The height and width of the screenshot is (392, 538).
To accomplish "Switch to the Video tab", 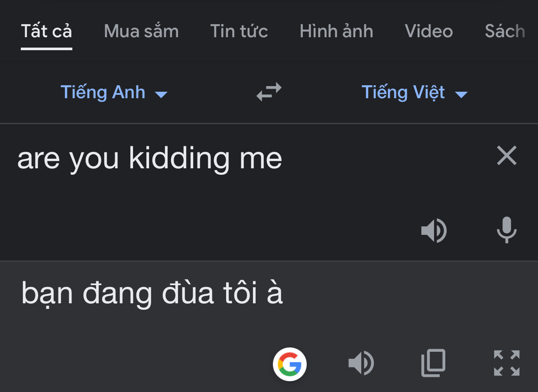I will pos(429,31).
